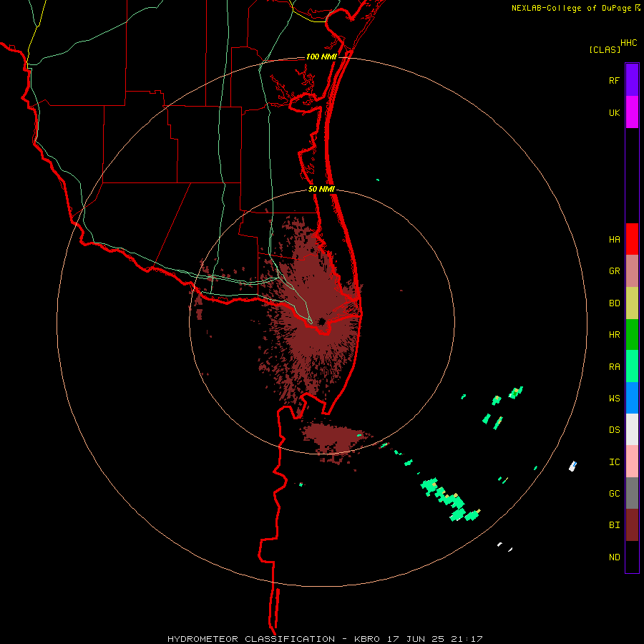Click the WS legend label

click(614, 399)
